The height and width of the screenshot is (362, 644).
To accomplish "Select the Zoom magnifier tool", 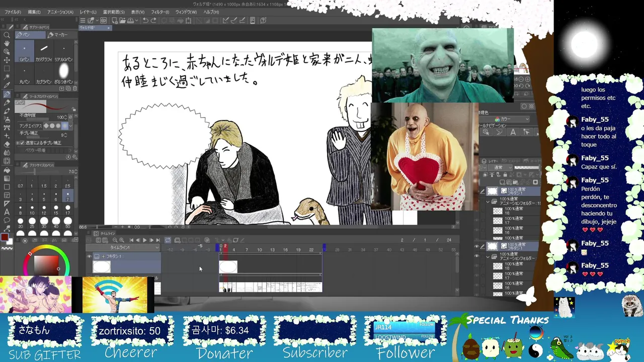I will (7, 35).
